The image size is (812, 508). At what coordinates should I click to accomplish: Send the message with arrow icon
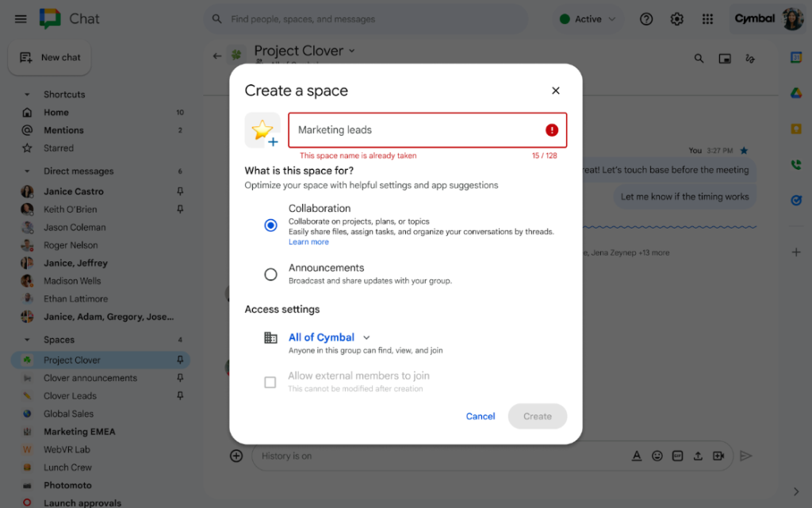[745, 456]
